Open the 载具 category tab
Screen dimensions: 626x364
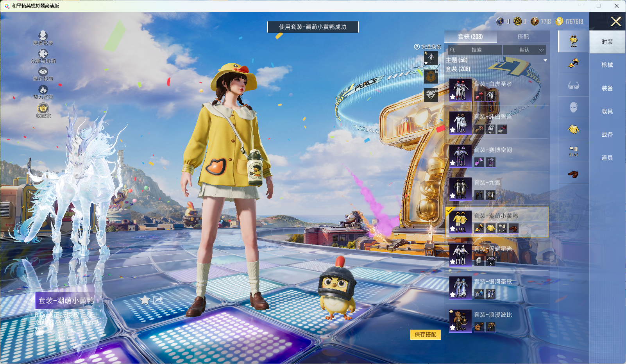coord(607,111)
